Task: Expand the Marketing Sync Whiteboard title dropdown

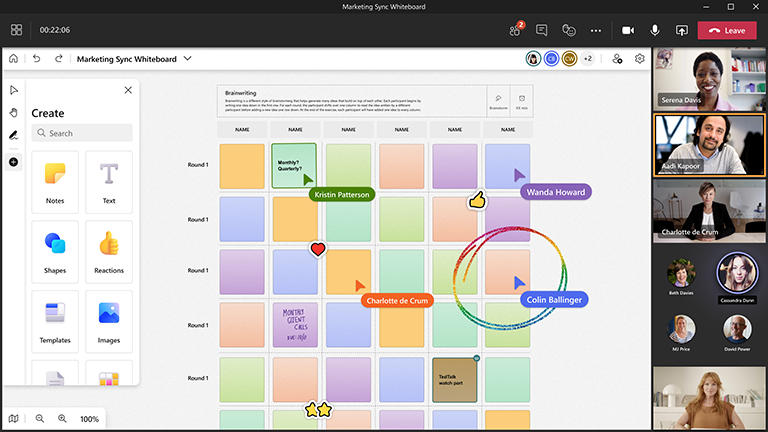Action: [x=187, y=59]
